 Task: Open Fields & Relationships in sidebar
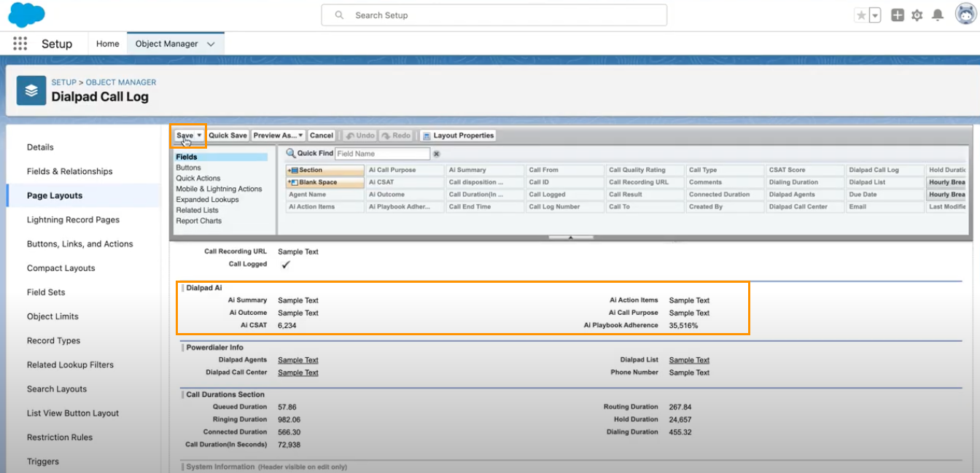pos(70,171)
